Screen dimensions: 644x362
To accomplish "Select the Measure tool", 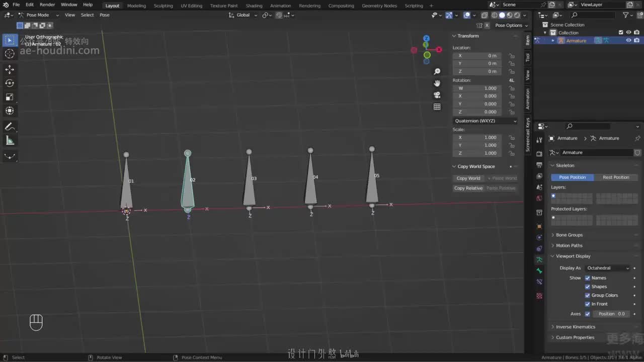I will 10,140.
